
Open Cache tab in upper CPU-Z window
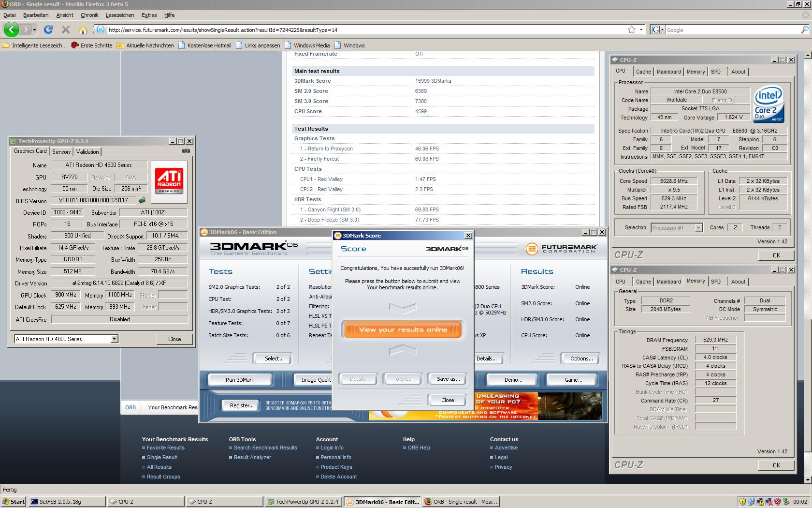pyautogui.click(x=643, y=72)
